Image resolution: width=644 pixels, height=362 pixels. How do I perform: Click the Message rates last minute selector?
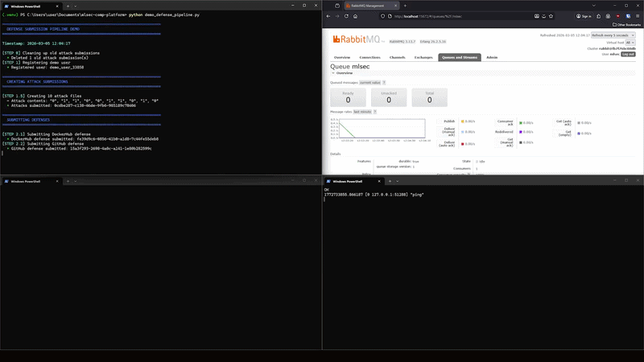[362, 112]
